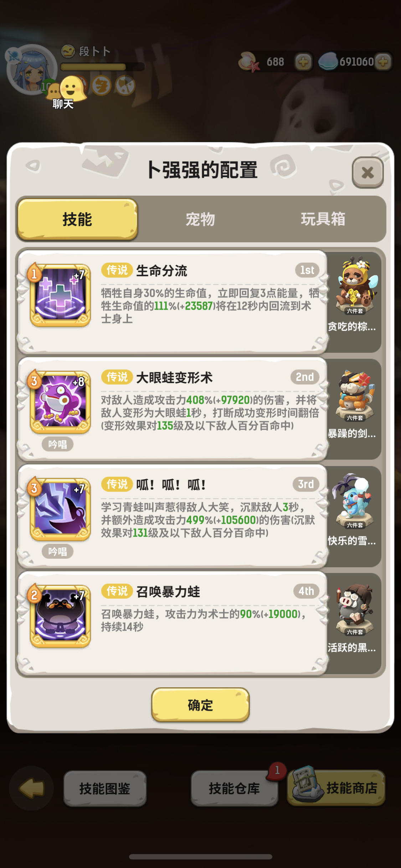Switch to the 玩具箱 tab
The image size is (401, 868).
(323, 219)
